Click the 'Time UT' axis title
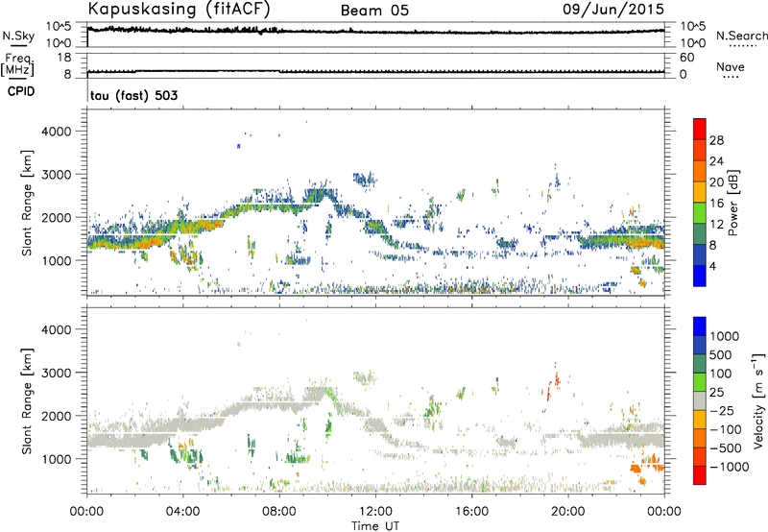The height and width of the screenshot is (532, 768). click(x=375, y=526)
